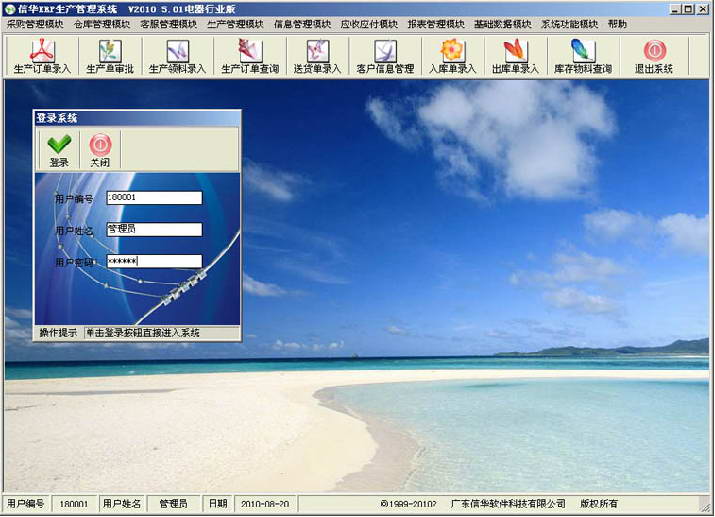Open the 信息管理模块 menu
Image resolution: width=715 pixels, height=517 pixels.
click(302, 24)
